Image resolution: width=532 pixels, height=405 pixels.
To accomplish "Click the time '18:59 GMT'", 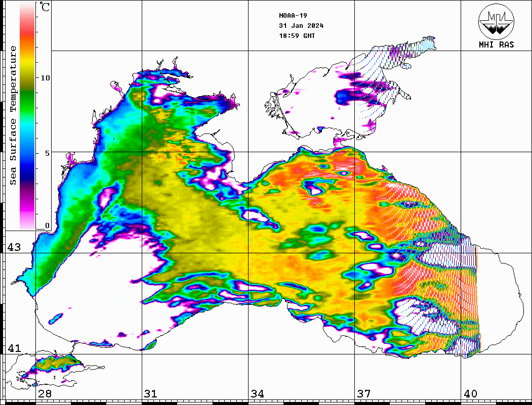I will (x=297, y=35).
